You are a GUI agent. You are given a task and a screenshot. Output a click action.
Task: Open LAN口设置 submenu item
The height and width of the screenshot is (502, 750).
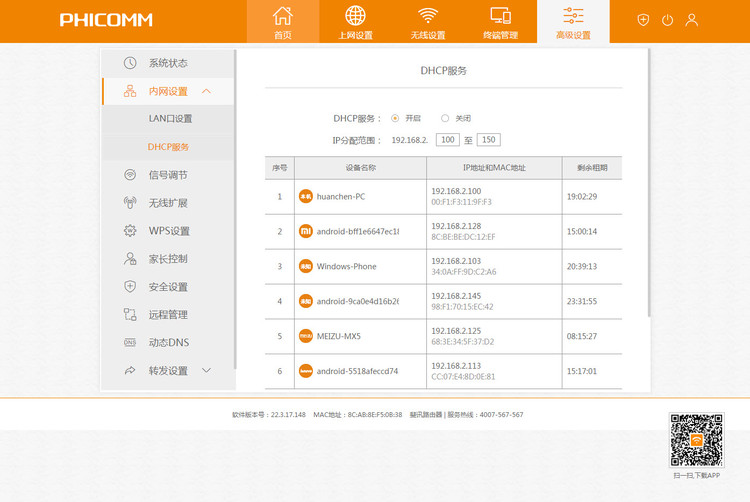[x=170, y=118]
